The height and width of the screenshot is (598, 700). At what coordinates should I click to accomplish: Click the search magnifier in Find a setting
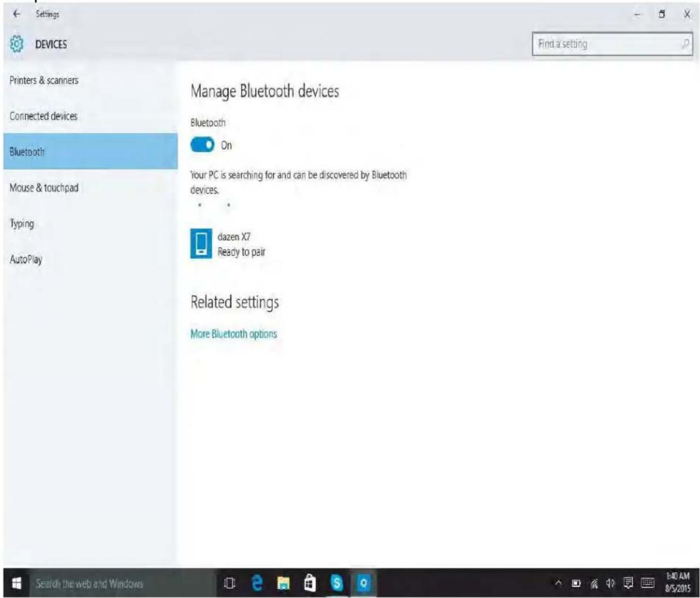685,44
